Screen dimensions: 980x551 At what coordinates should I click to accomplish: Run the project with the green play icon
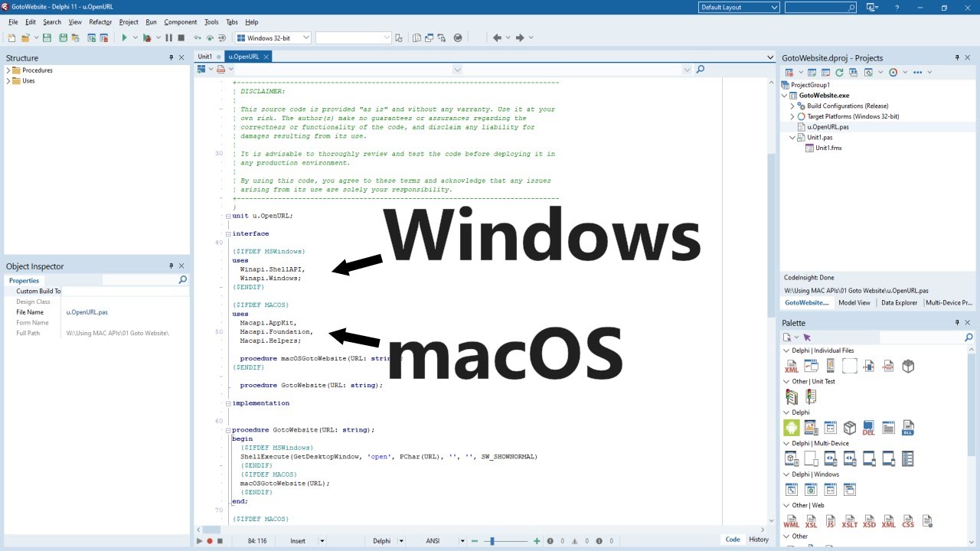point(124,37)
